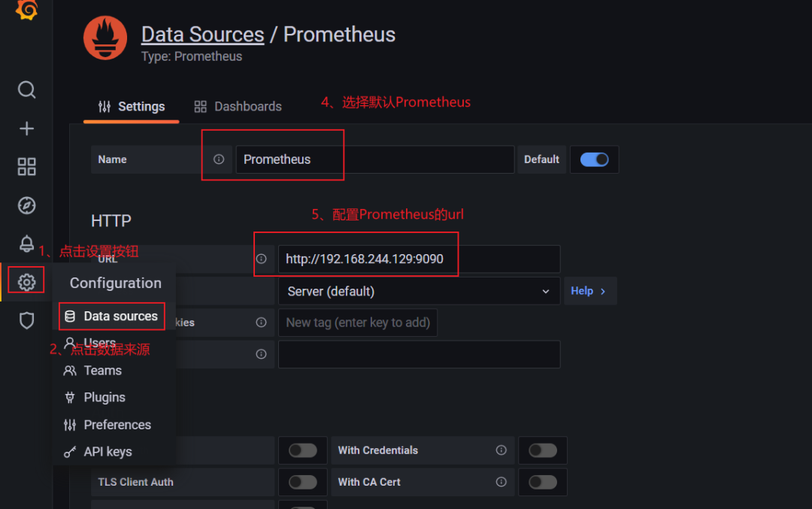Open the Dashboards grid icon in sidebar
Image resolution: width=812 pixels, height=509 pixels.
click(26, 167)
